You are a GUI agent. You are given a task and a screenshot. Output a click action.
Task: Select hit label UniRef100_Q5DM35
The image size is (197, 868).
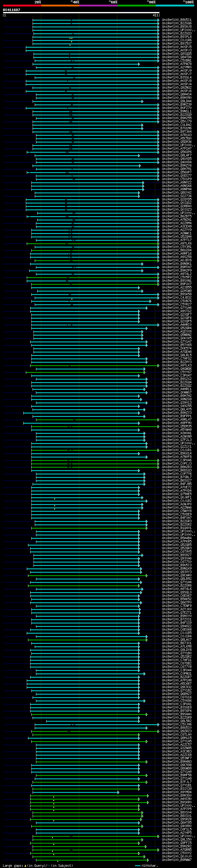[177, 426]
